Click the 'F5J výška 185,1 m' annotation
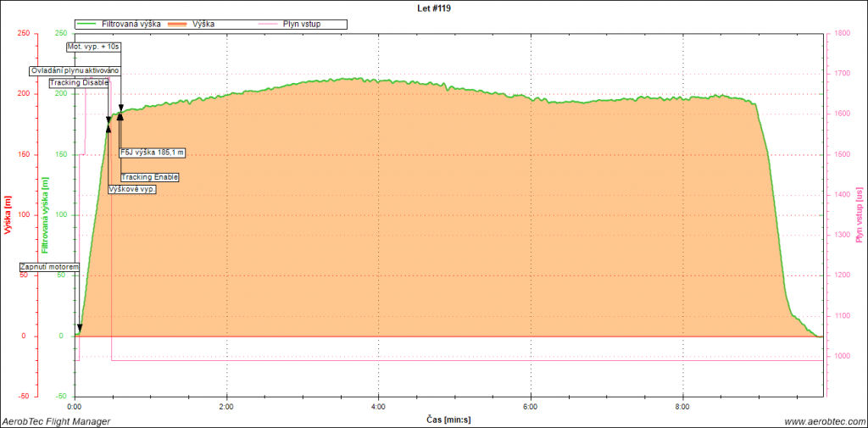 point(153,153)
